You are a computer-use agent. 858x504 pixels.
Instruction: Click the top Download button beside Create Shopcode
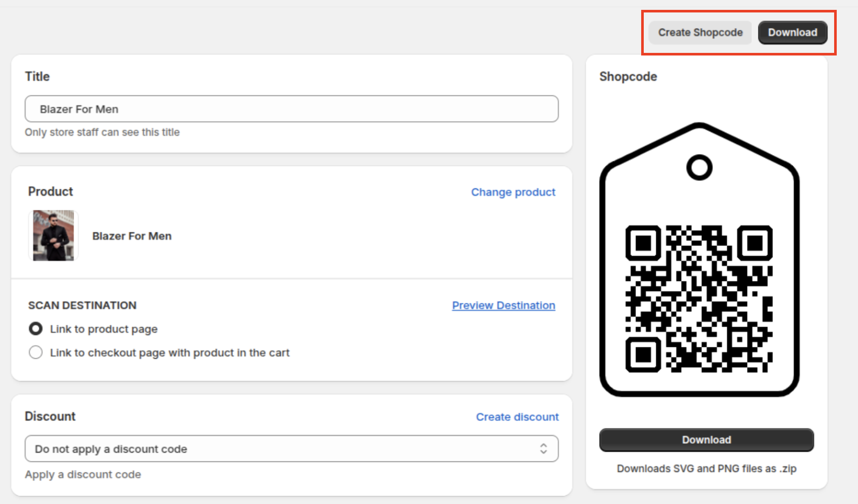(x=792, y=33)
